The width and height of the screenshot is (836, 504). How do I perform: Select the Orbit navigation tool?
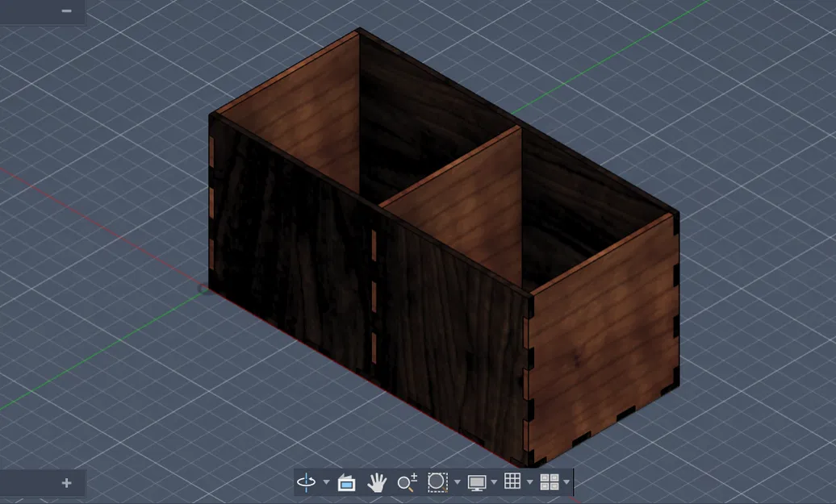[306, 482]
